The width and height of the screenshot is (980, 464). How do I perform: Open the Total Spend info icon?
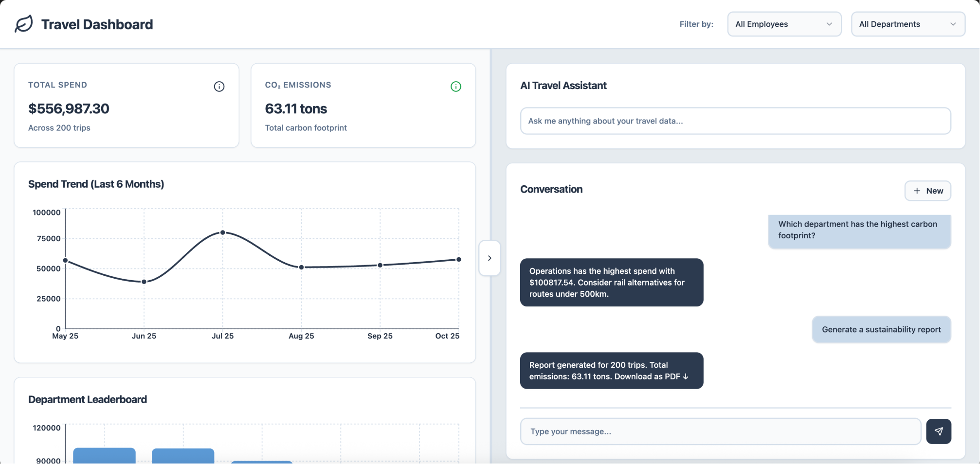219,87
